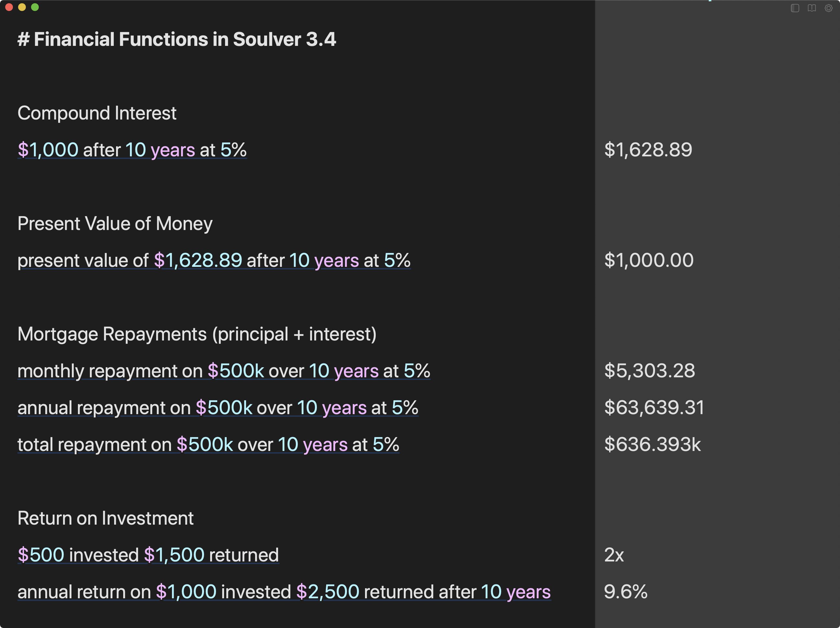The height and width of the screenshot is (628, 840).
Task: Click the green zoom window button
Action: pyautogui.click(x=35, y=7)
